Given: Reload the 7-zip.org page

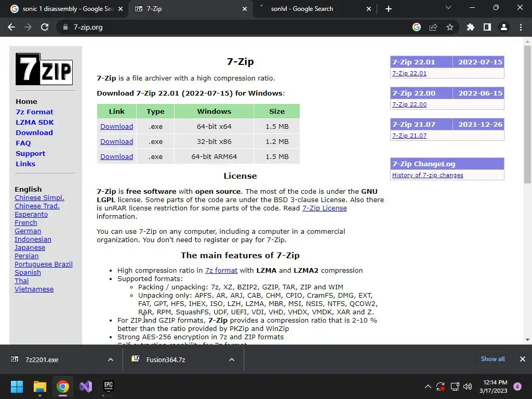Looking at the screenshot, I should tap(45, 27).
